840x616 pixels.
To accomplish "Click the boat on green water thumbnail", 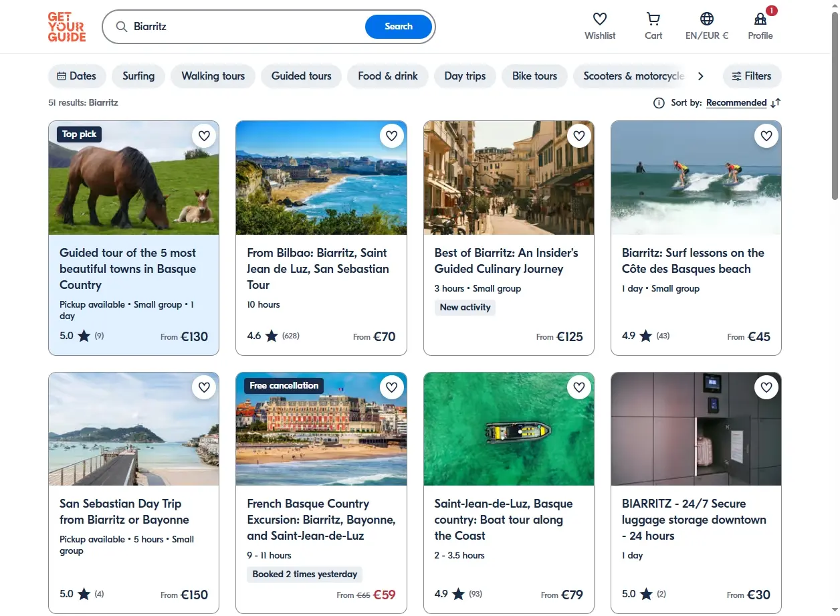I will click(x=509, y=429).
